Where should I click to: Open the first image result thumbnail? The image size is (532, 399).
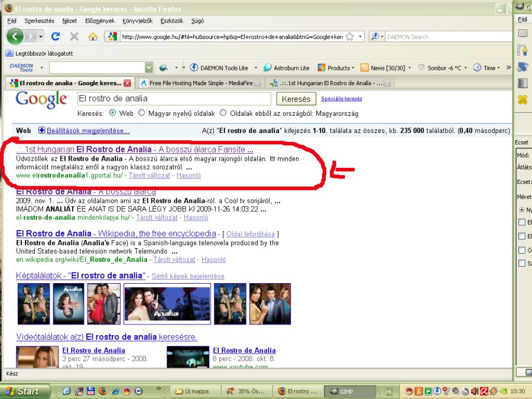pos(34,304)
